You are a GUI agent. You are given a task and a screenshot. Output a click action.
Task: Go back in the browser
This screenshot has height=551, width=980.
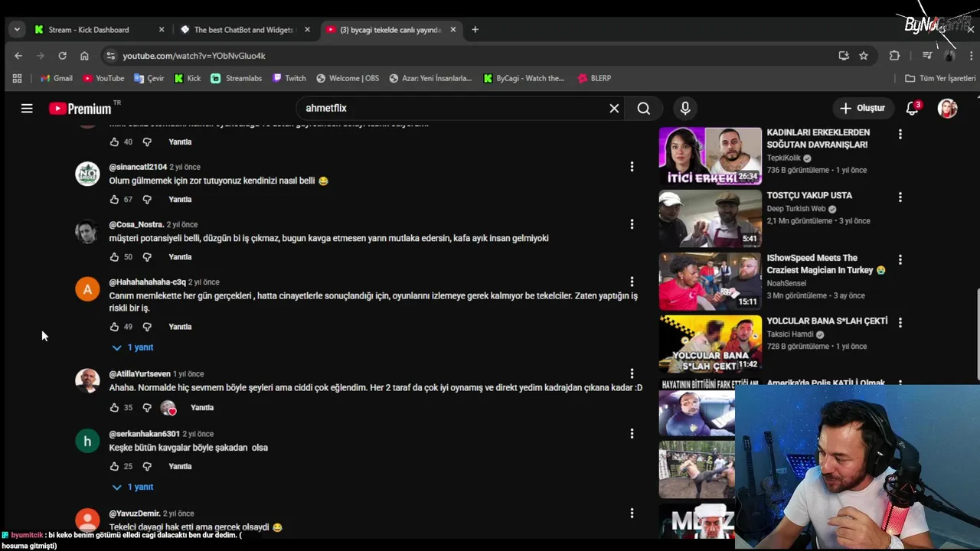pos(18,56)
